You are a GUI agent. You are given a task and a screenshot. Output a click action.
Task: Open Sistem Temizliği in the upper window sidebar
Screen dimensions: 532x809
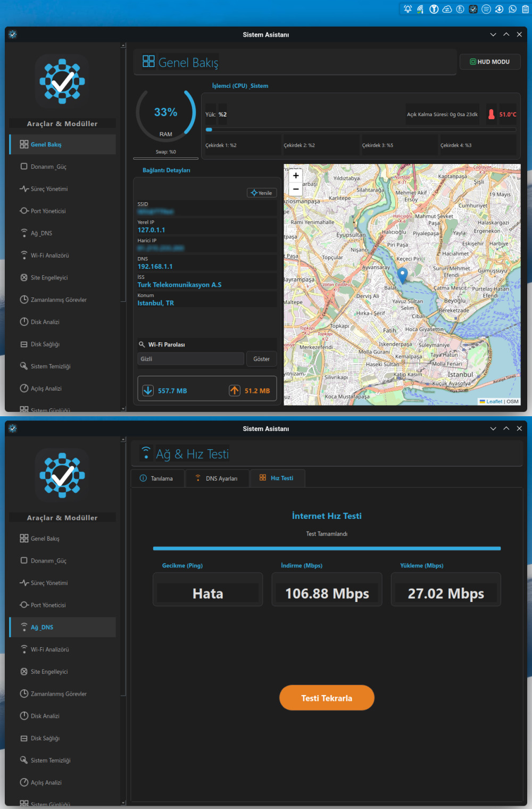coord(50,366)
